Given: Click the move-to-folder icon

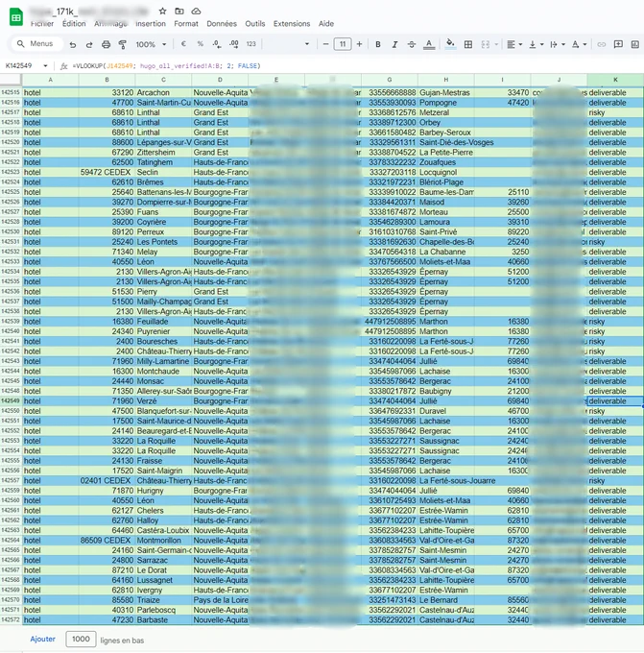Looking at the screenshot, I should [179, 12].
